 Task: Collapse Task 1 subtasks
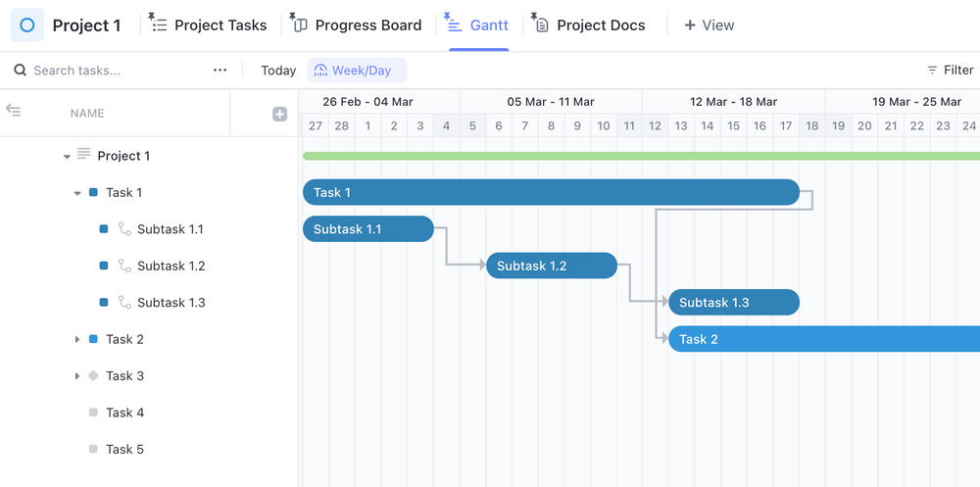77,193
